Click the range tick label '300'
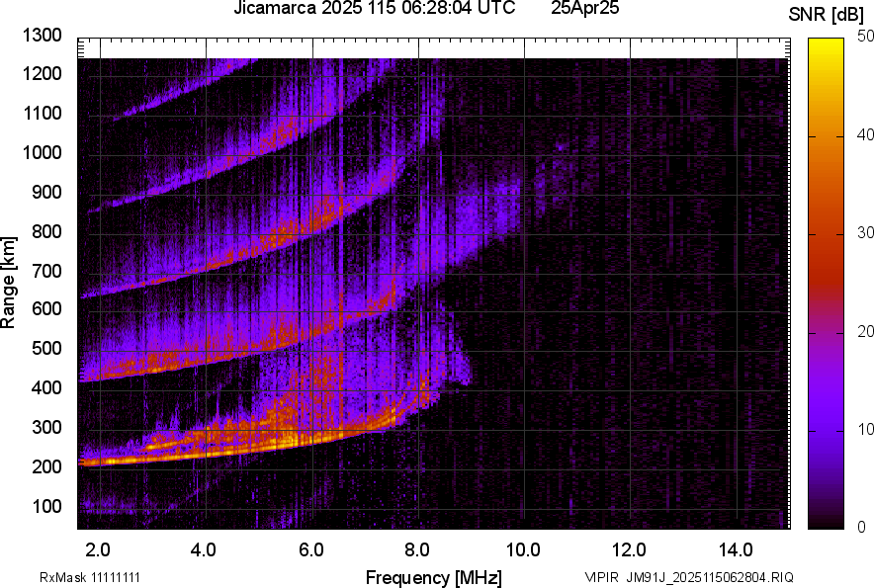 click(x=46, y=428)
